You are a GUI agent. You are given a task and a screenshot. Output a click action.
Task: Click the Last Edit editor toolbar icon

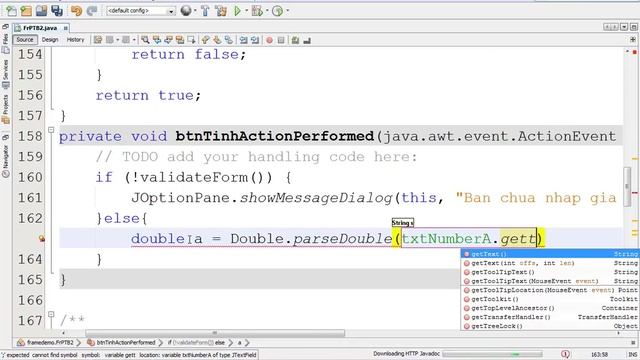pos(98,40)
